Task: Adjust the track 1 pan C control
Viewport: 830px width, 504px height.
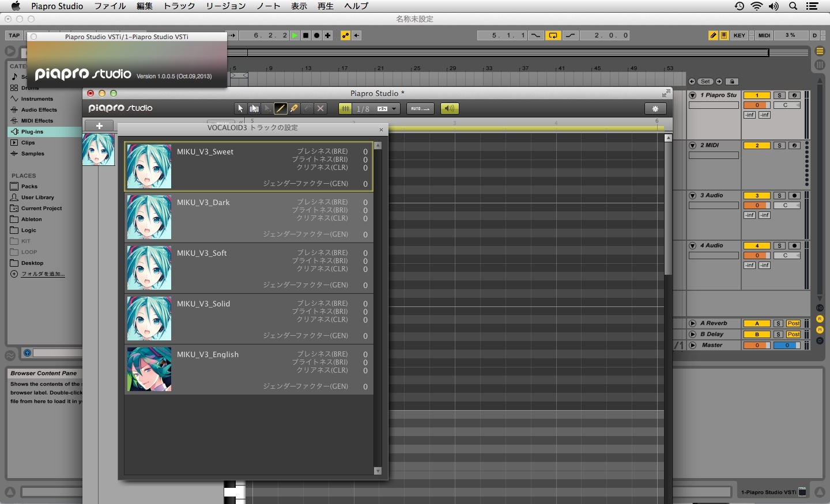Action: 787,105
